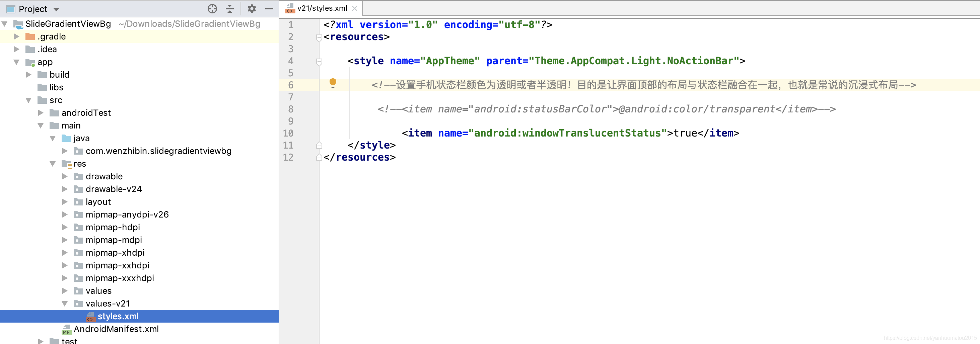Open Project panel settings gear

click(x=252, y=9)
